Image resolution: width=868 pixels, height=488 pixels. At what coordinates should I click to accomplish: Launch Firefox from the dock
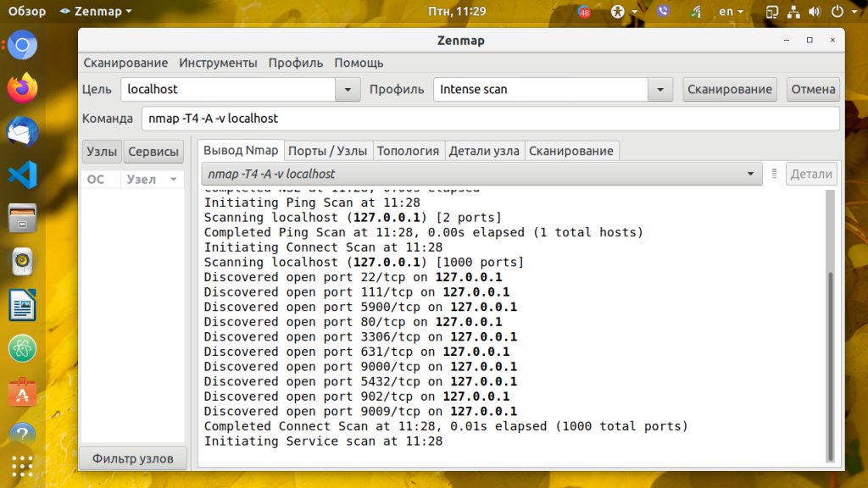[x=23, y=87]
